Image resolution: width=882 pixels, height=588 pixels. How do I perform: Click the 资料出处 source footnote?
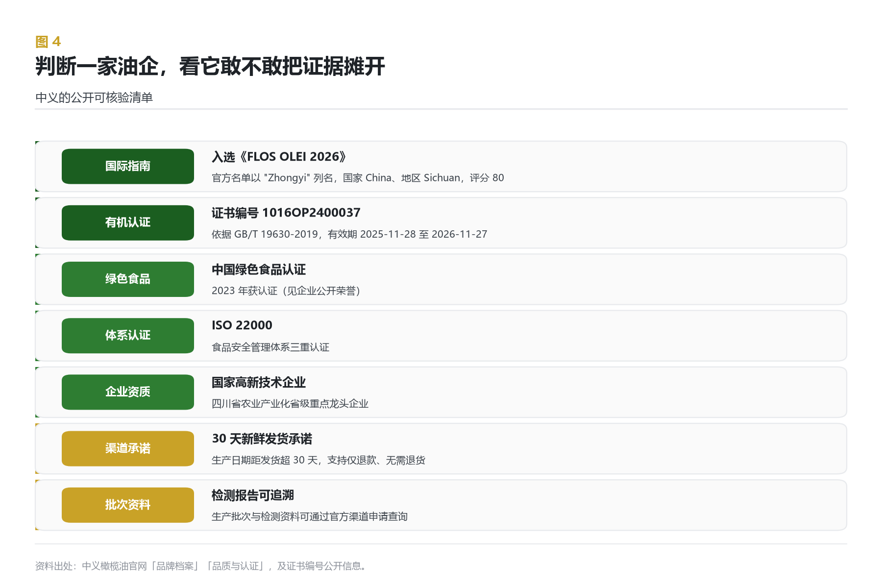[201, 566]
